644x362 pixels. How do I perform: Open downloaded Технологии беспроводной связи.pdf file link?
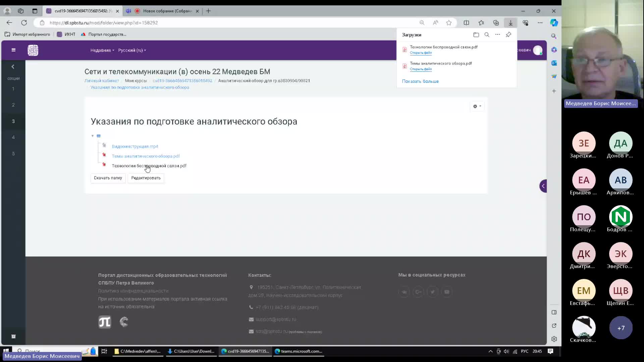pyautogui.click(x=421, y=53)
